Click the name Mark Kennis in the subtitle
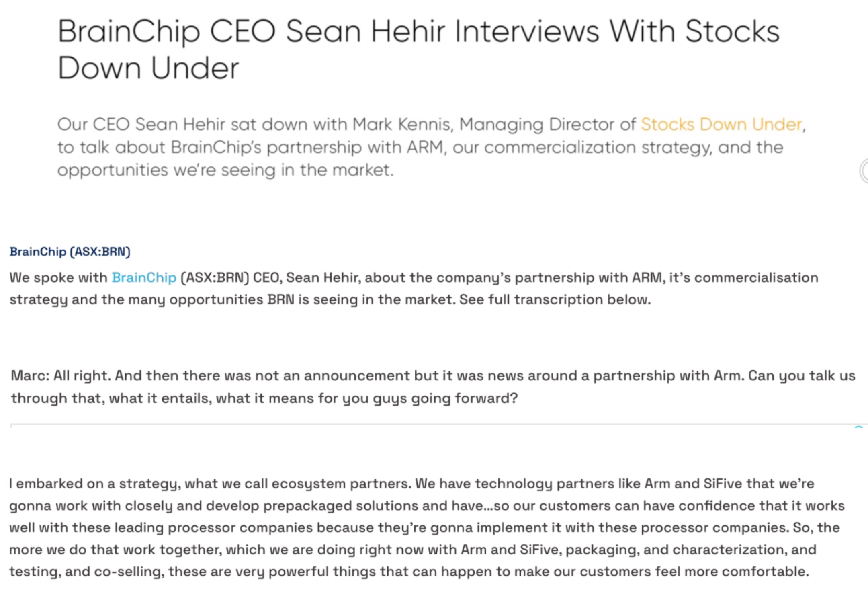This screenshot has width=868, height=599. pyautogui.click(x=401, y=125)
